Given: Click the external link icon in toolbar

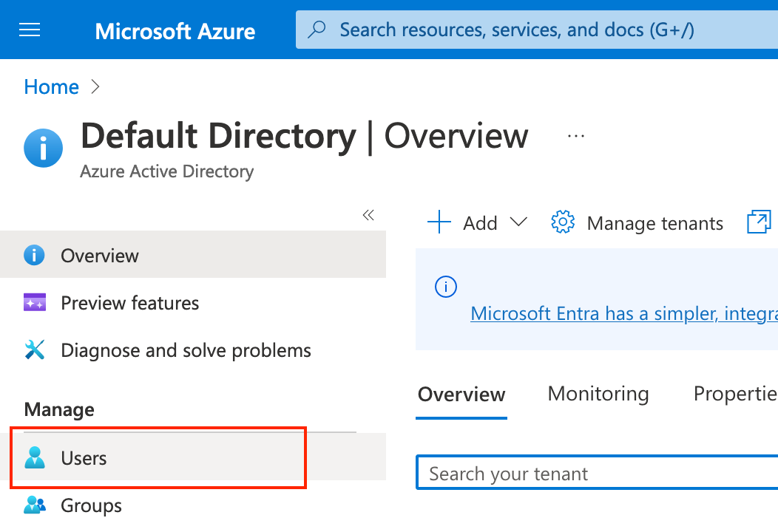Looking at the screenshot, I should pyautogui.click(x=760, y=222).
